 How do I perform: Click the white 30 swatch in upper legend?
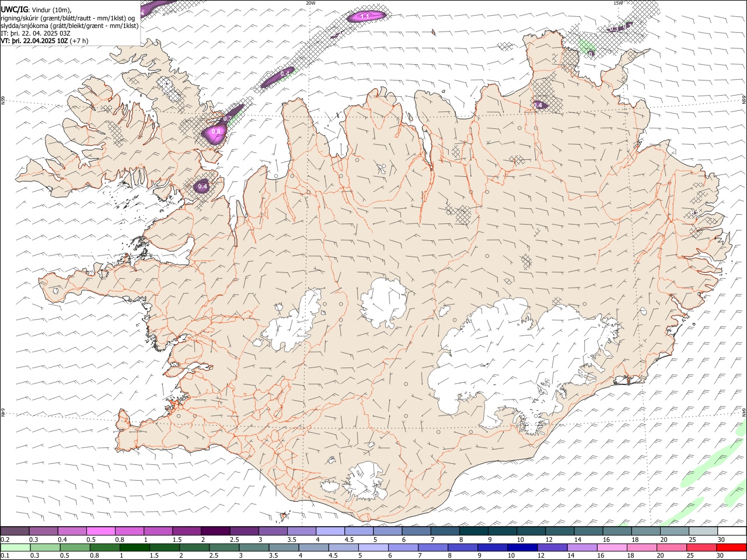732,531
